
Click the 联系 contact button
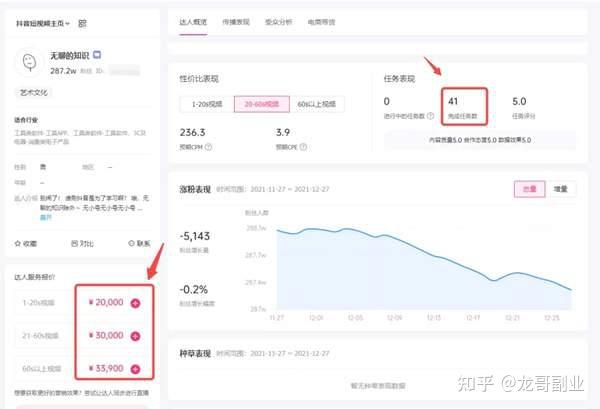139,243
